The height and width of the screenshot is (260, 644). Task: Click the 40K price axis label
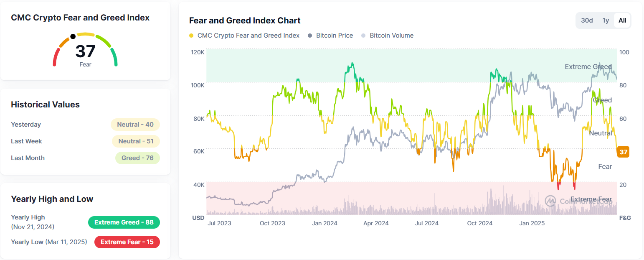point(199,184)
